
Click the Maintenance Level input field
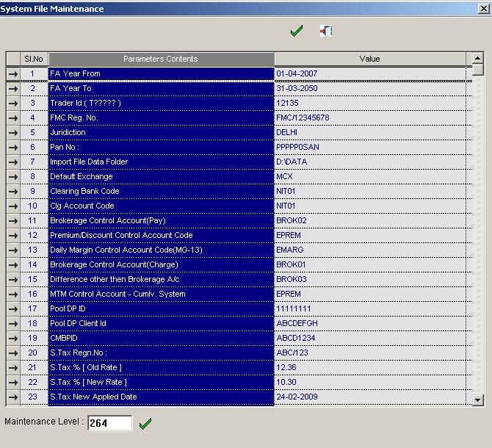(109, 423)
